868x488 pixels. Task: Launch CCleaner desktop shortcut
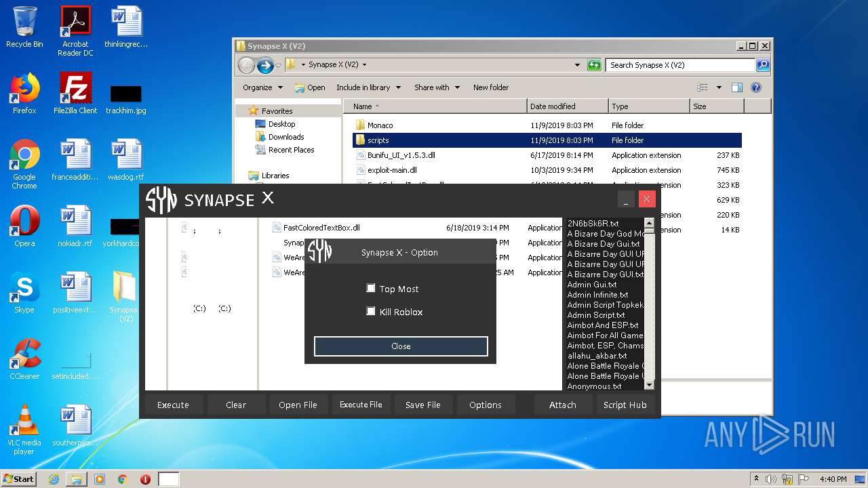coord(24,359)
